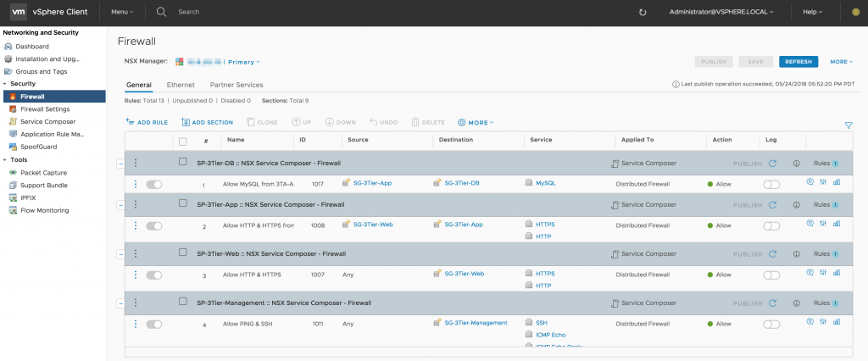Image resolution: width=868 pixels, height=361 pixels.
Task: Click the comment icon on rule 2
Action: tap(810, 225)
